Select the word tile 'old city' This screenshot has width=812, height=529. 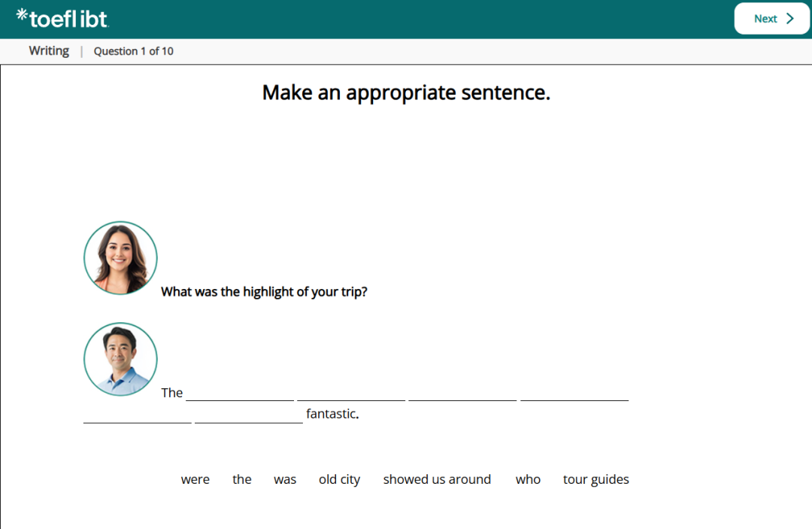pyautogui.click(x=339, y=479)
